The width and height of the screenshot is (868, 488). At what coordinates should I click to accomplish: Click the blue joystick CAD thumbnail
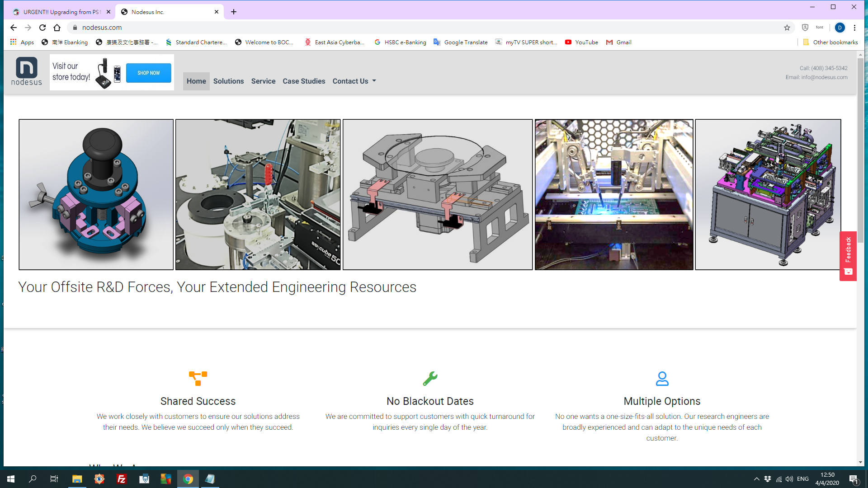click(96, 194)
